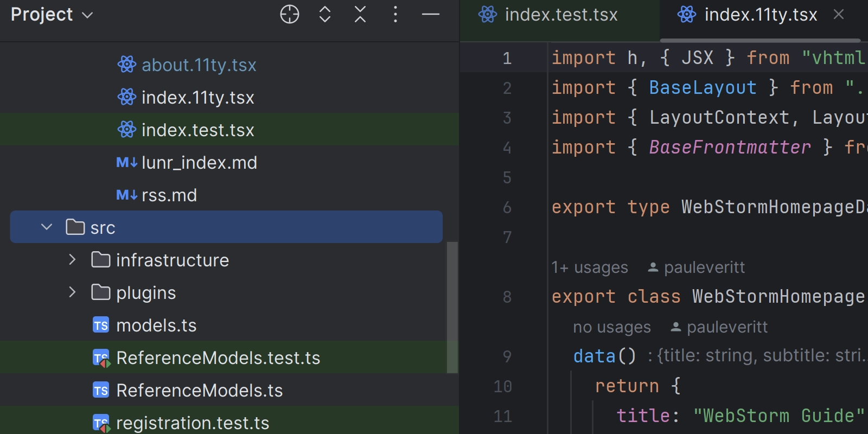Click the Select Opened File crosshair icon
Image resolution: width=868 pixels, height=434 pixels.
pos(290,15)
